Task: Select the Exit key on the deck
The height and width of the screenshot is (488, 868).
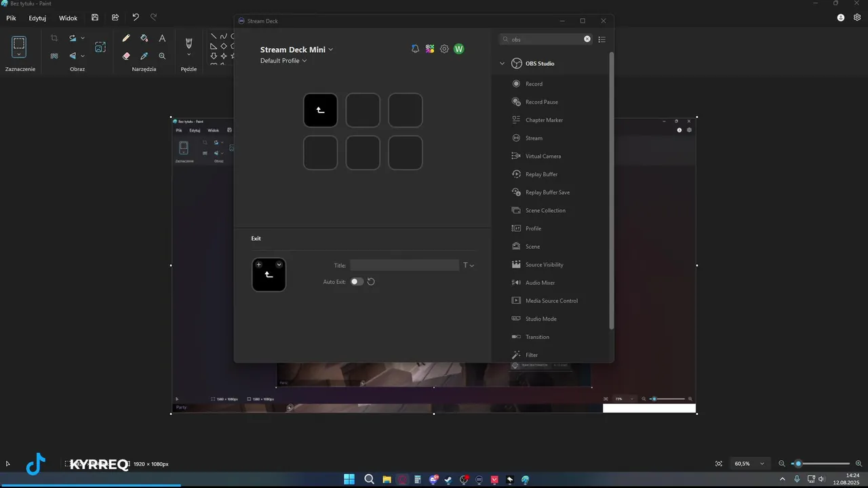Action: [321, 110]
